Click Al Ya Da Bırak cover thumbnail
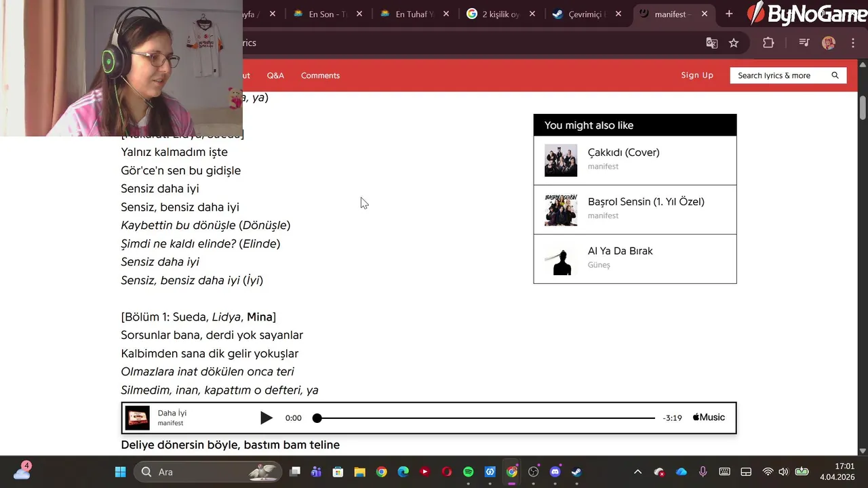The image size is (868, 488). coord(561,259)
